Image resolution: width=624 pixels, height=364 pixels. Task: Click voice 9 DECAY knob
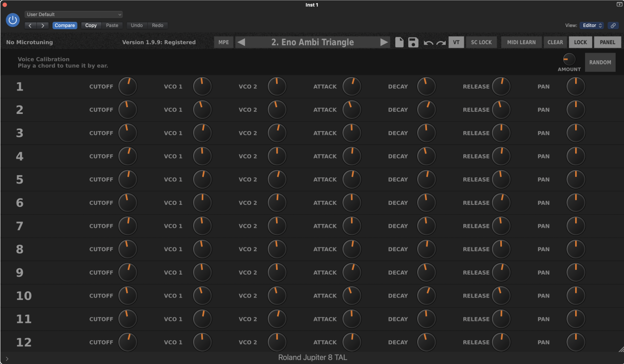click(426, 272)
